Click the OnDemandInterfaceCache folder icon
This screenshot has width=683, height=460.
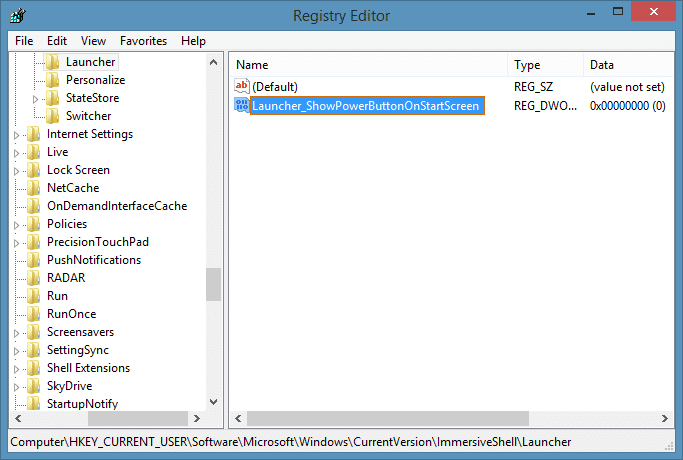(x=34, y=206)
